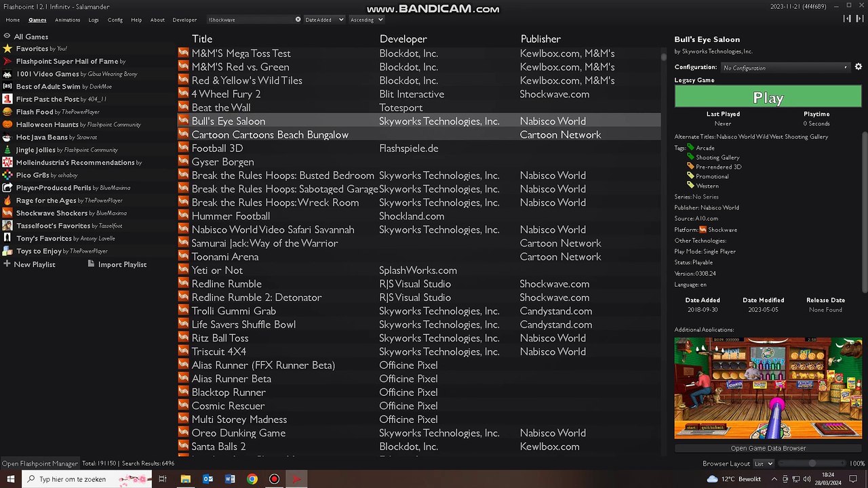The width and height of the screenshot is (868, 488).
Task: Clear the search field with the X icon
Action: (x=298, y=20)
